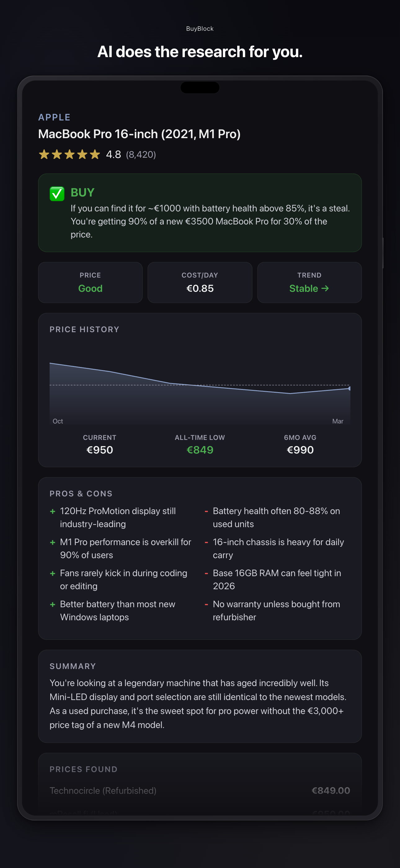Click the minus icon beside battery health con

pyautogui.click(x=207, y=511)
